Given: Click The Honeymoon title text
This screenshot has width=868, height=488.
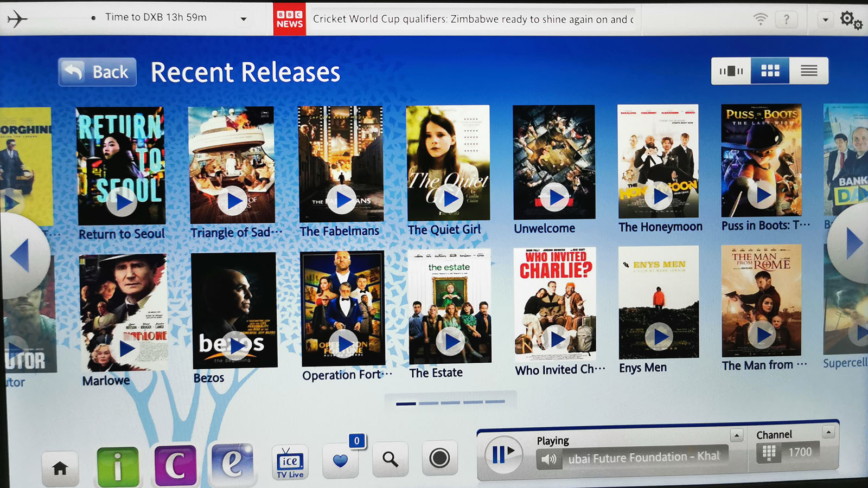Looking at the screenshot, I should click(x=660, y=227).
